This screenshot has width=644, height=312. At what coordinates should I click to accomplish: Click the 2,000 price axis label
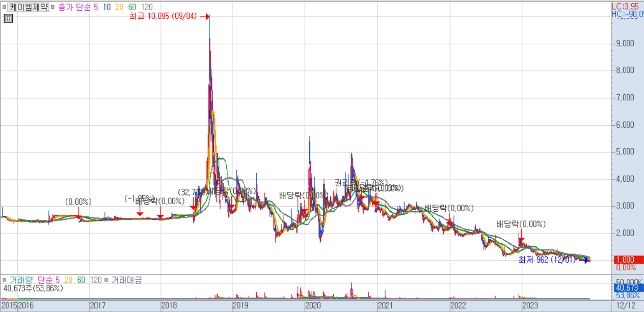(x=625, y=233)
